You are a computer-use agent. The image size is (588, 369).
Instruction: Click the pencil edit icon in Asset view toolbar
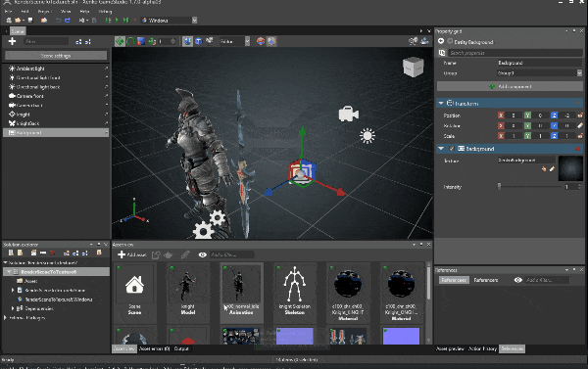185,254
